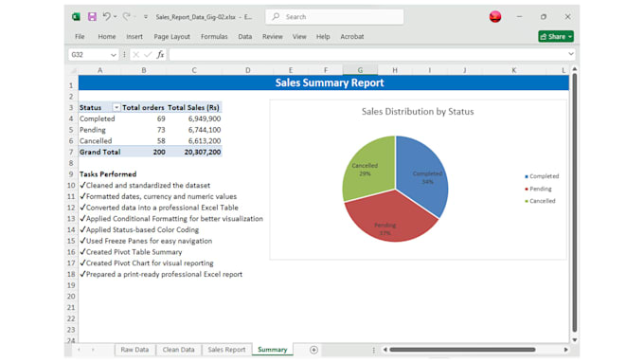Screen dimensions: 644x363
Task: Switch to the Raw Data sheet
Action: click(x=134, y=350)
